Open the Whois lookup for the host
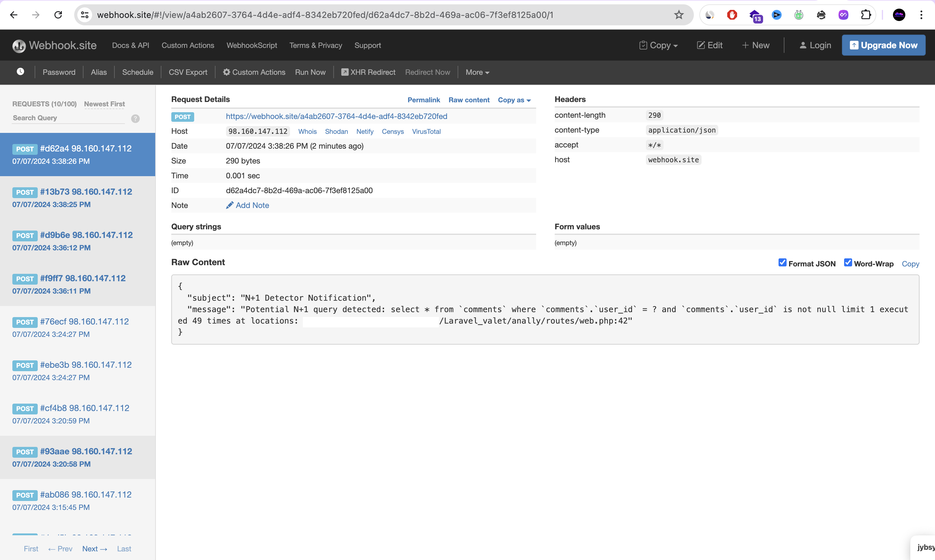The height and width of the screenshot is (560, 935). click(x=307, y=131)
